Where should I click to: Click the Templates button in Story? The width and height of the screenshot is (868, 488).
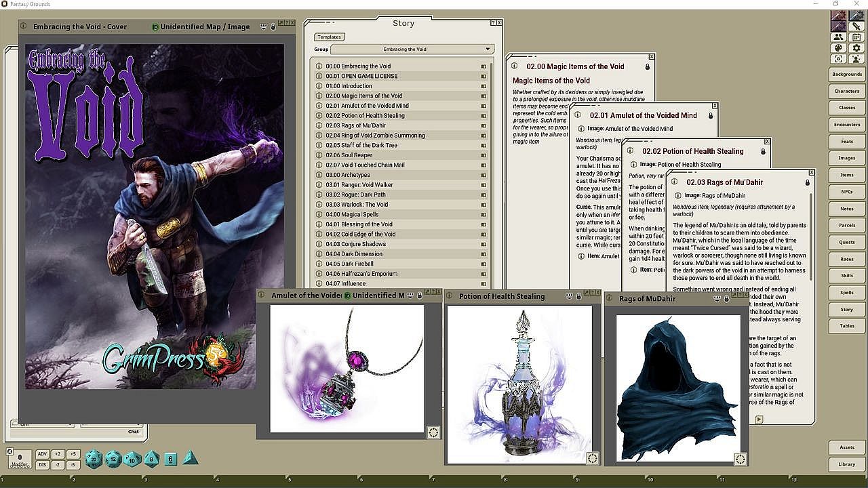pos(330,37)
